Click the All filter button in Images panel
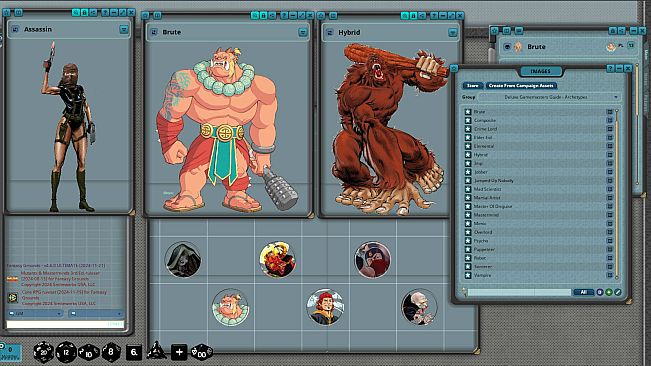Screen dimensions: 651x366 (583, 293)
